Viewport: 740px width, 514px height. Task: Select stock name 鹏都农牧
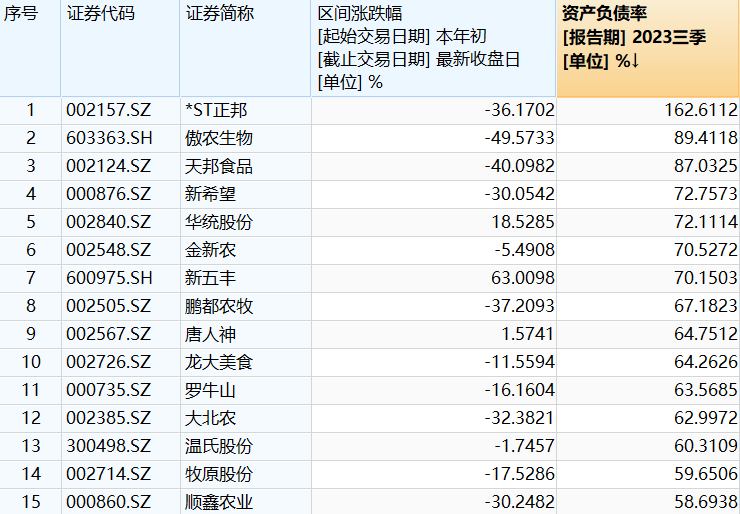(219, 306)
